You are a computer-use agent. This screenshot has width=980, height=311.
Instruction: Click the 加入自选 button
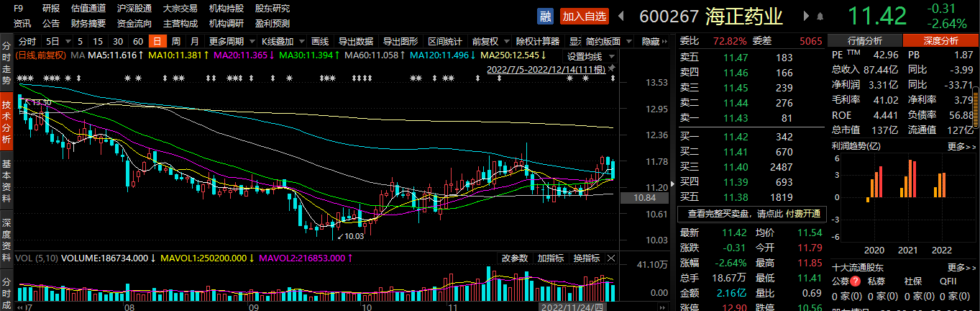tap(585, 16)
